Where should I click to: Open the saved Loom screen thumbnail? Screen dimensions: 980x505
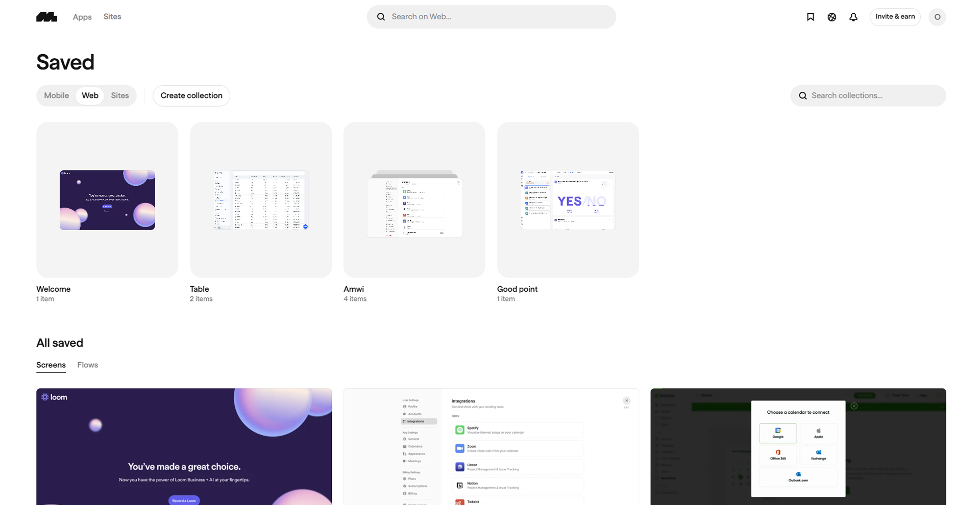pyautogui.click(x=184, y=447)
